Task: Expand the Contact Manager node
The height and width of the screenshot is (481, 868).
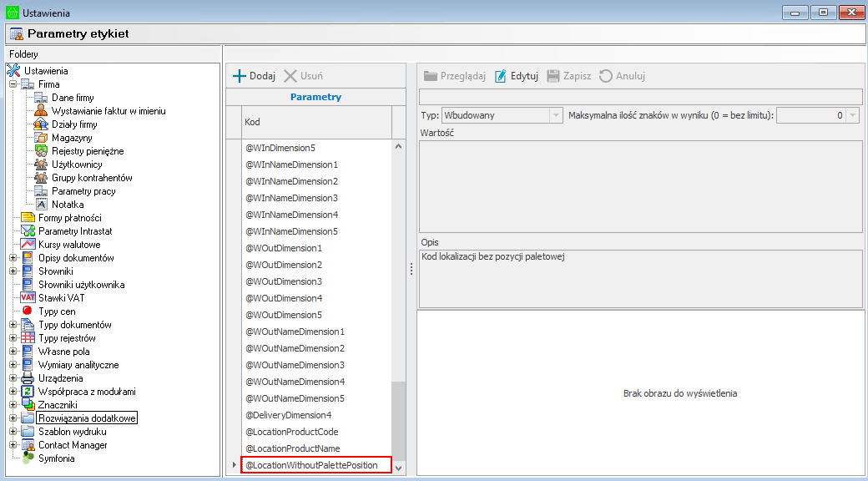Action: [13, 445]
